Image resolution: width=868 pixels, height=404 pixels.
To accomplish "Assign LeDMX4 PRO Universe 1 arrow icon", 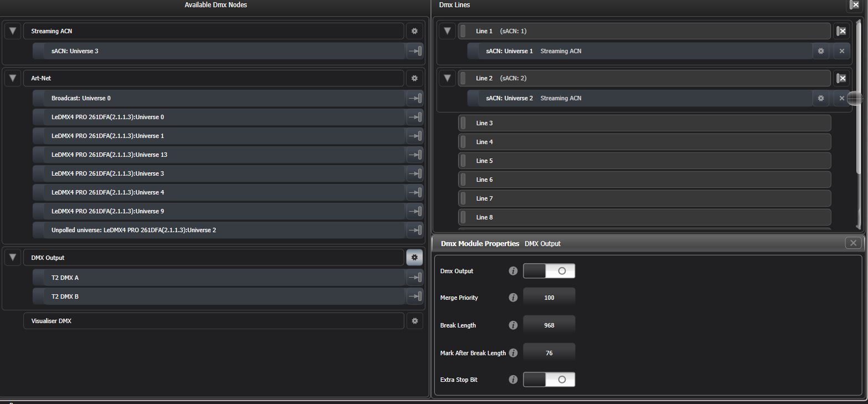I will pos(415,136).
